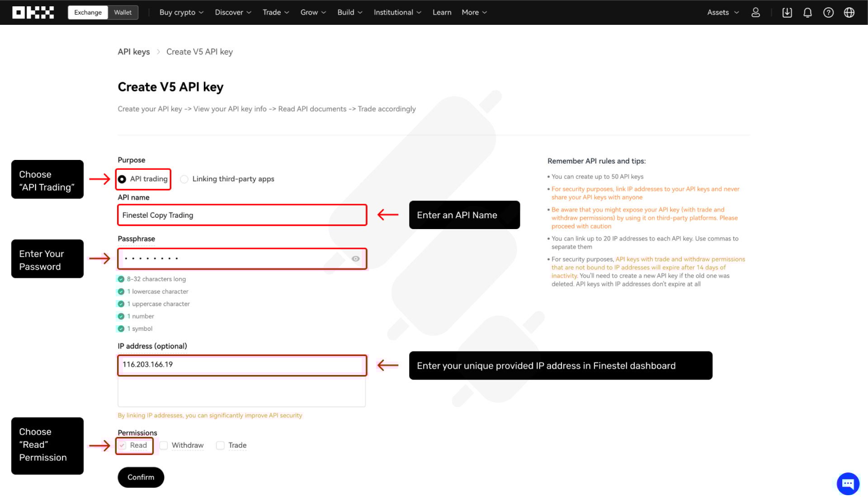This screenshot has height=497, width=868.
Task: Click the IP address text area
Action: pyautogui.click(x=242, y=381)
